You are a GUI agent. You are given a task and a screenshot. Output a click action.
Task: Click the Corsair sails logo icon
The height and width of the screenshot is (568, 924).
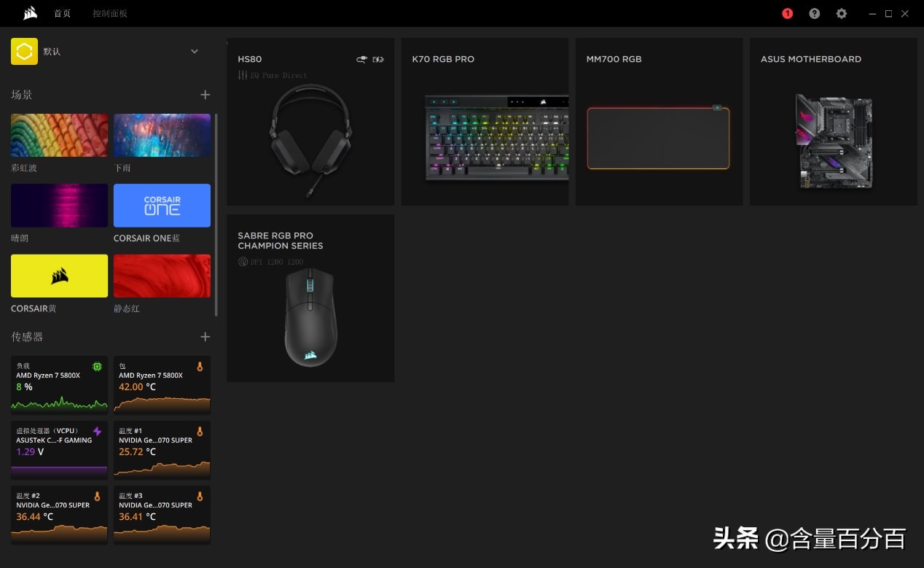31,13
